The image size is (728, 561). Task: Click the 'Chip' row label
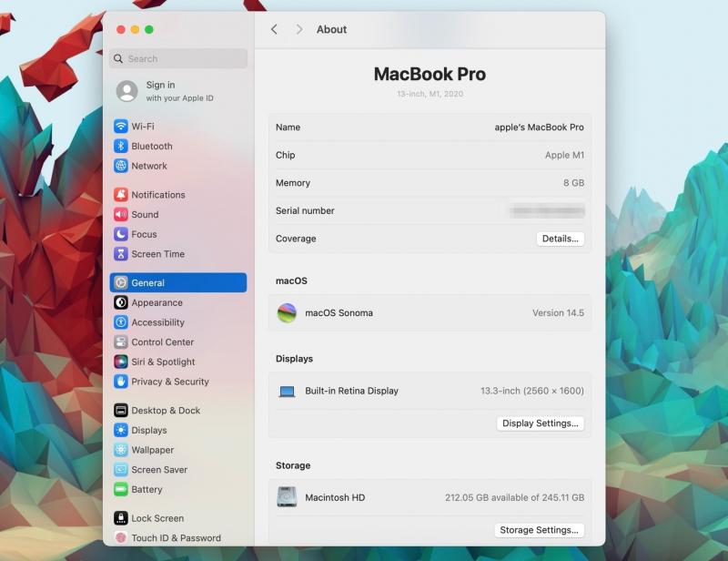285,155
